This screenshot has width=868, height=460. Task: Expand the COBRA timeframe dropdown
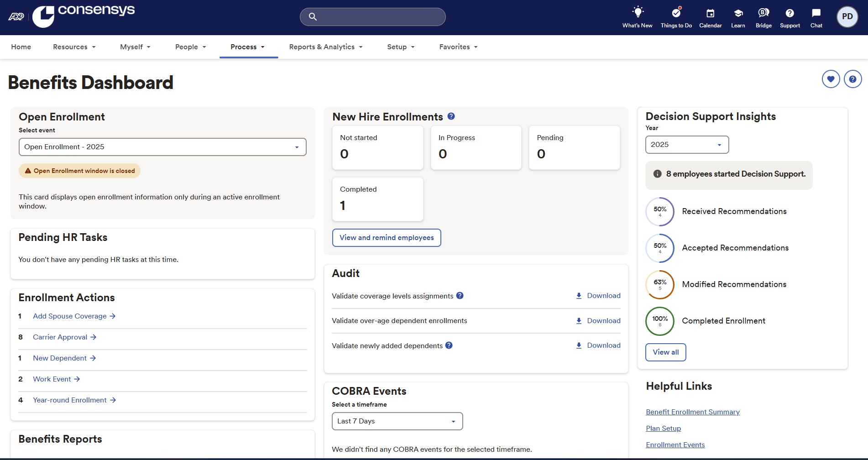pyautogui.click(x=397, y=421)
